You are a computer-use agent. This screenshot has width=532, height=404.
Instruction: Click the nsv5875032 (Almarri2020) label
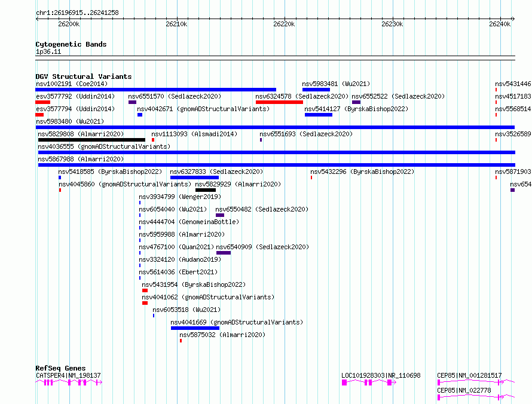pos(222,335)
